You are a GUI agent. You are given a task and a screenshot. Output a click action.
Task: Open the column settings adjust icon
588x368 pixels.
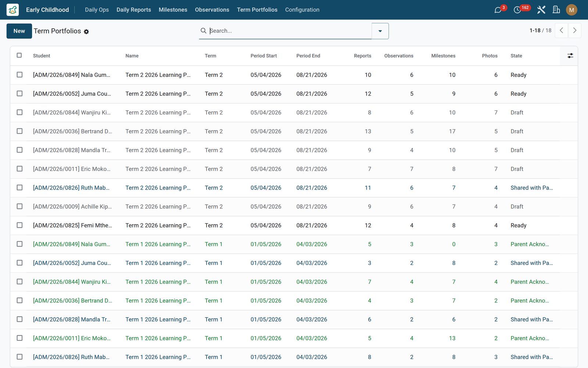(570, 56)
